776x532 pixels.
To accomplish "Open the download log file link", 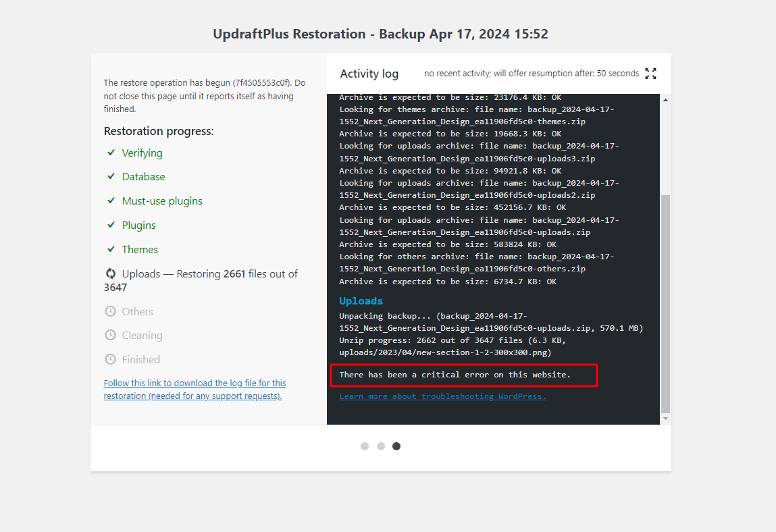I will pos(195,390).
